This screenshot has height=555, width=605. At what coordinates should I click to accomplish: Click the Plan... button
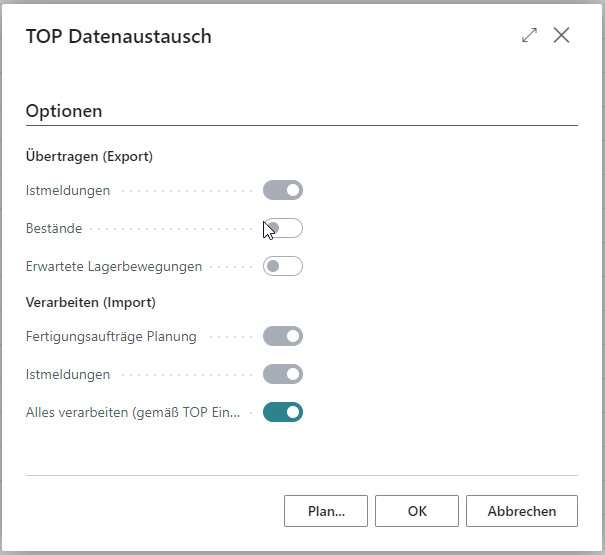click(x=326, y=511)
